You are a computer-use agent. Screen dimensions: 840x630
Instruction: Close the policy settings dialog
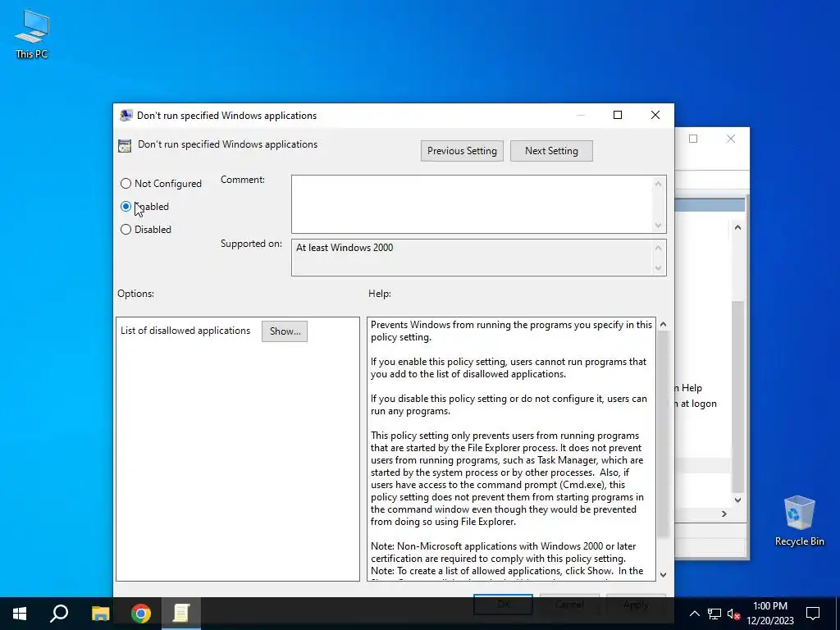click(655, 115)
